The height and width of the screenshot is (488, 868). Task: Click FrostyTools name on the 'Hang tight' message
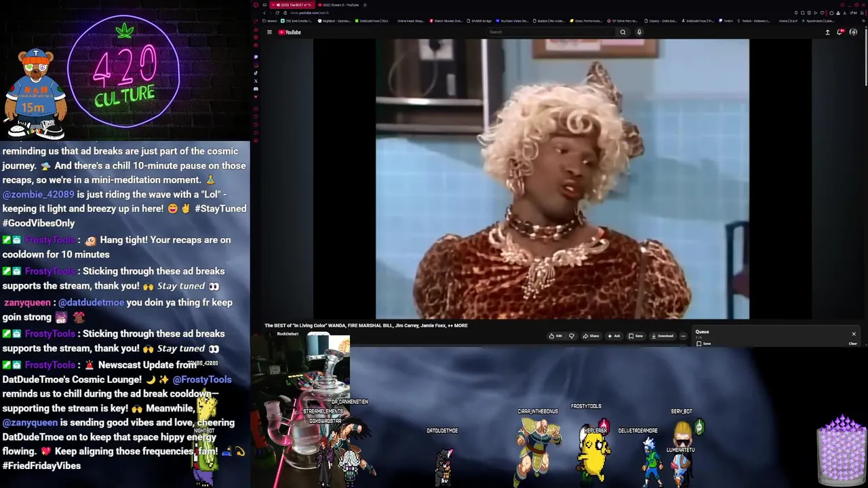tap(50, 240)
